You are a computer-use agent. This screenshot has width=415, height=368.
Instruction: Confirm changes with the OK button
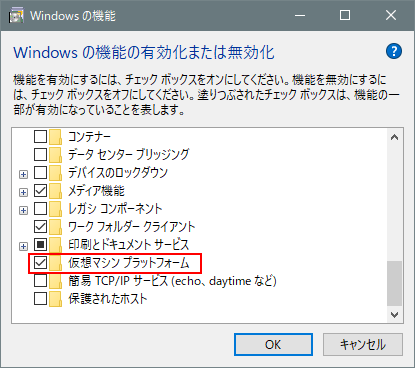(273, 344)
